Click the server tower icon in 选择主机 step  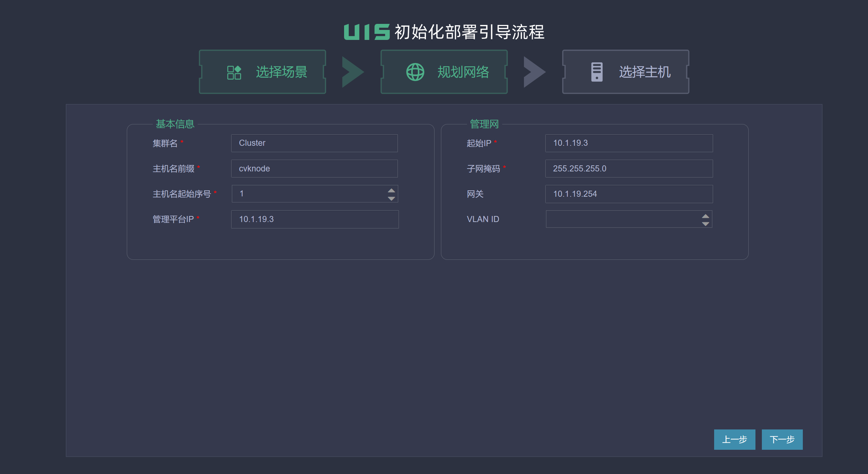point(597,72)
